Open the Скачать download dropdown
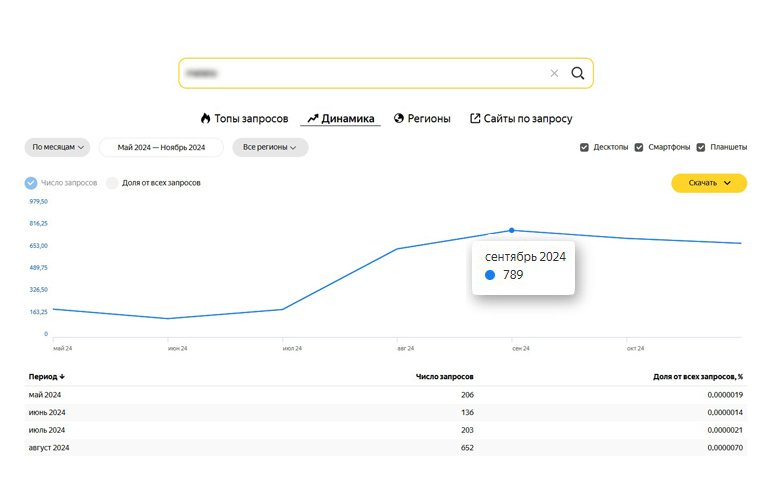Image resolution: width=774 pixels, height=494 pixels. click(708, 183)
